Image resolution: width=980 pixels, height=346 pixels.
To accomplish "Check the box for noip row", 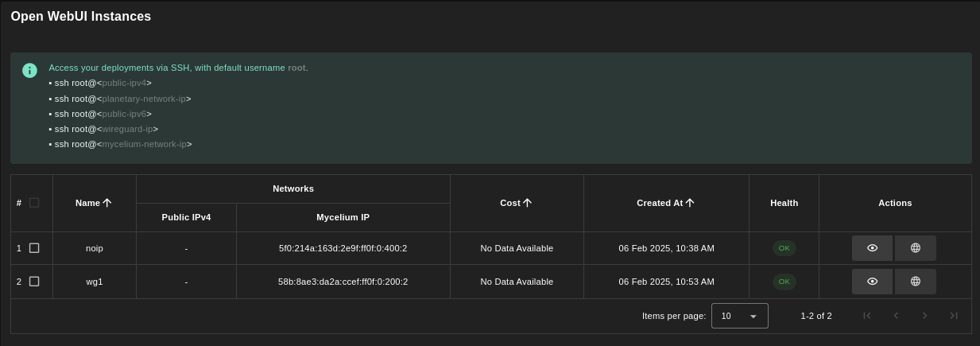I will point(34,248).
